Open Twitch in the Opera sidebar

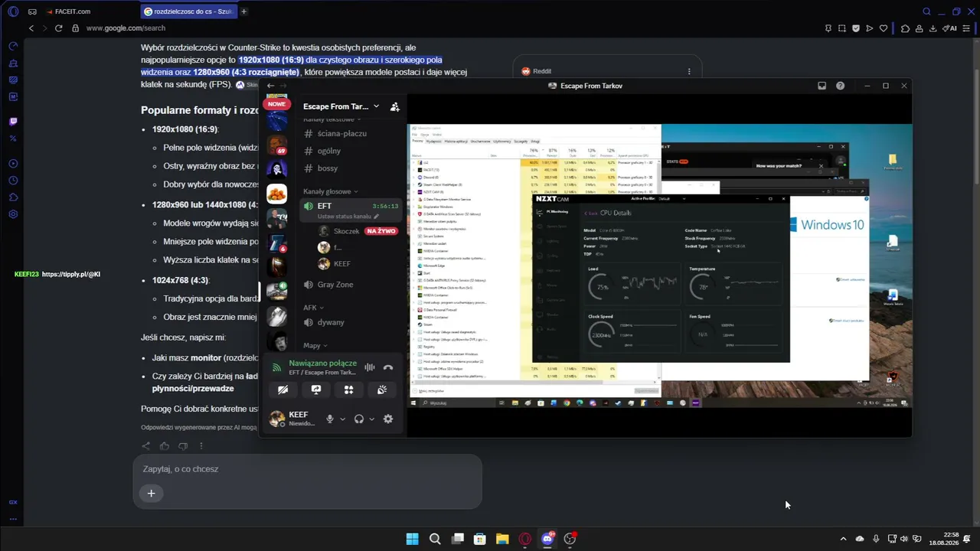click(x=13, y=121)
